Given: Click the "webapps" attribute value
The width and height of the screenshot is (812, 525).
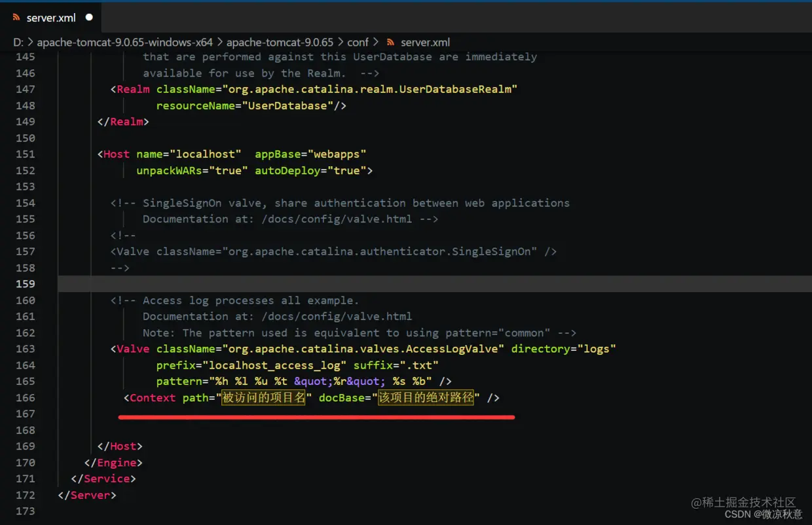Looking at the screenshot, I should [337, 154].
